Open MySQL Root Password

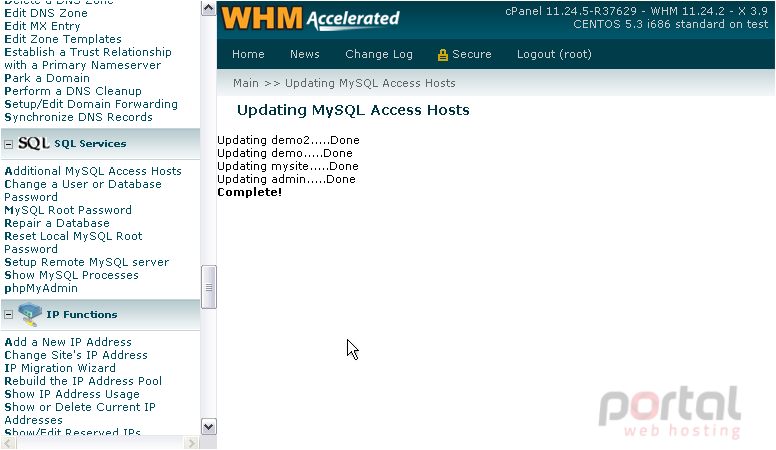point(68,210)
